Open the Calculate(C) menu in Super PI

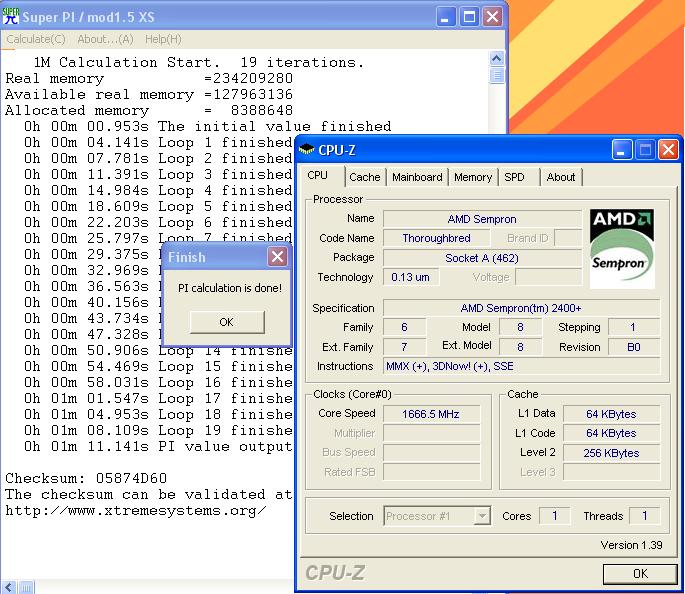[x=36, y=39]
